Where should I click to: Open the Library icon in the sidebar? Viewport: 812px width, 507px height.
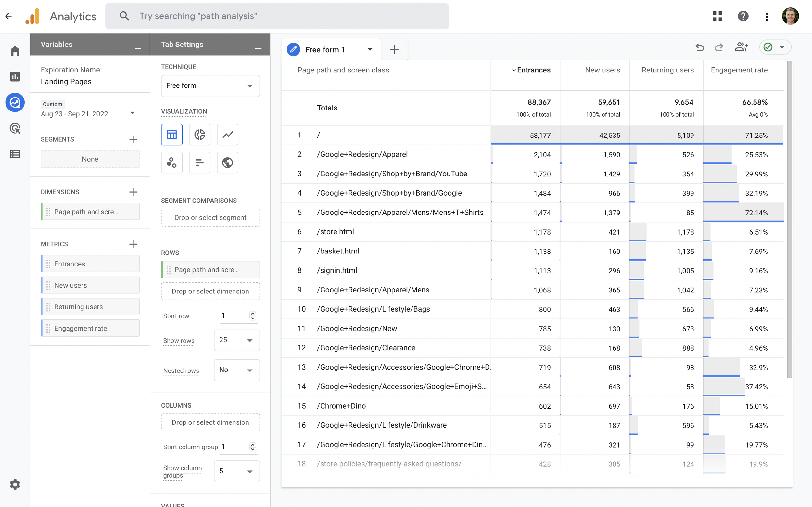click(15, 154)
